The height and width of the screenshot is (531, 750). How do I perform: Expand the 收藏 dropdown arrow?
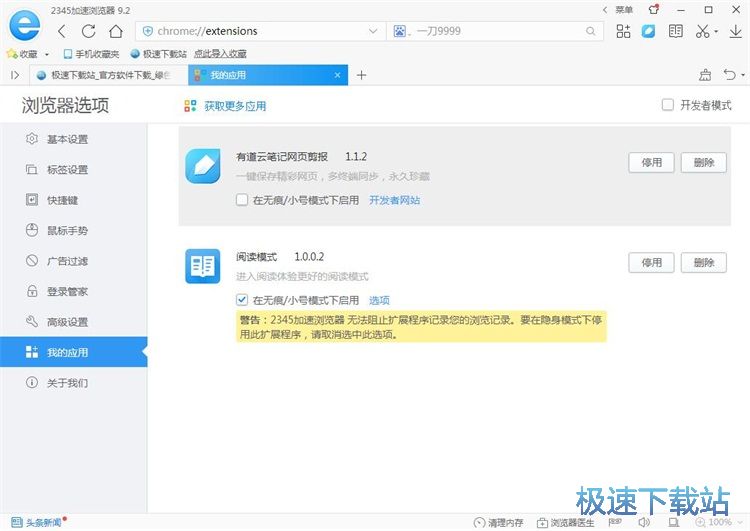(47, 55)
